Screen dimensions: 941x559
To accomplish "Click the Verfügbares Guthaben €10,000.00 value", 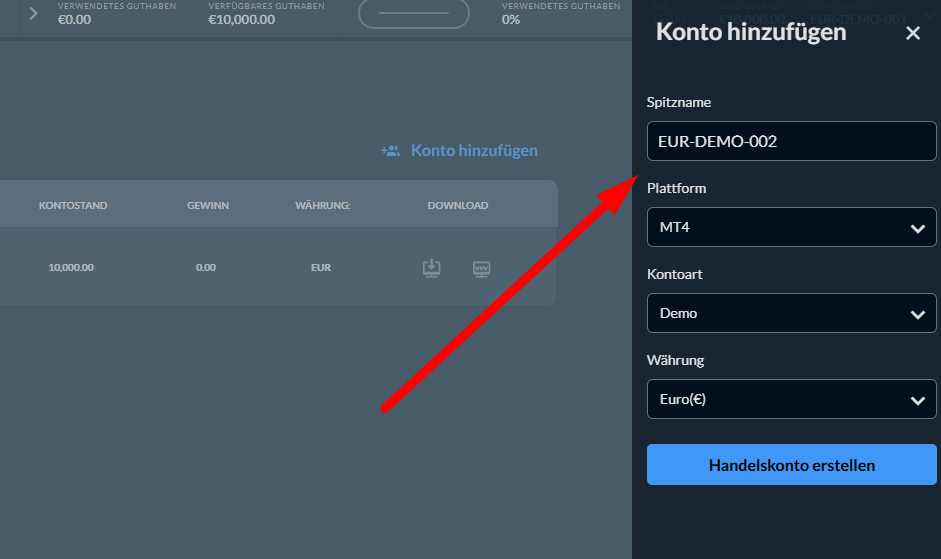I will click(241, 19).
